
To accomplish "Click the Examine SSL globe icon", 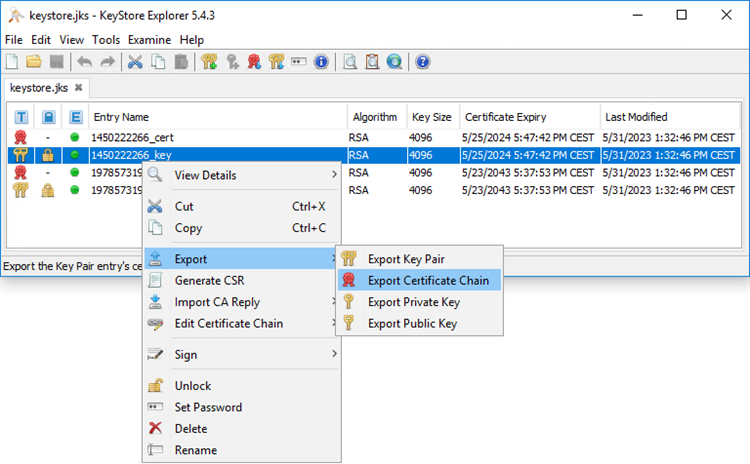I will click(394, 62).
